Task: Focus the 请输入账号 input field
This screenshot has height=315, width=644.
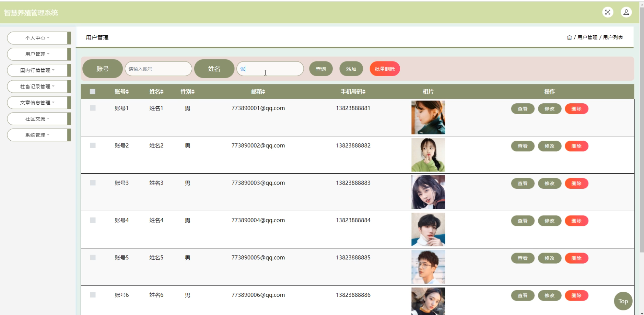Action: click(x=158, y=69)
